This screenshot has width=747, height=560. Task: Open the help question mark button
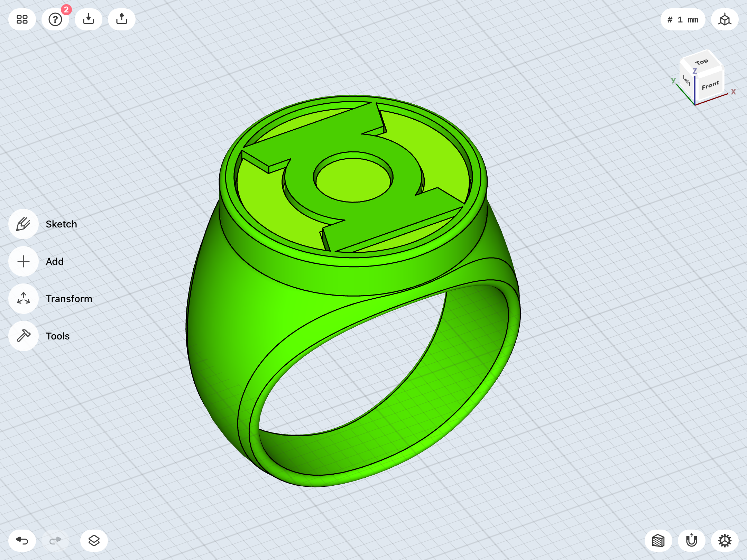(55, 19)
